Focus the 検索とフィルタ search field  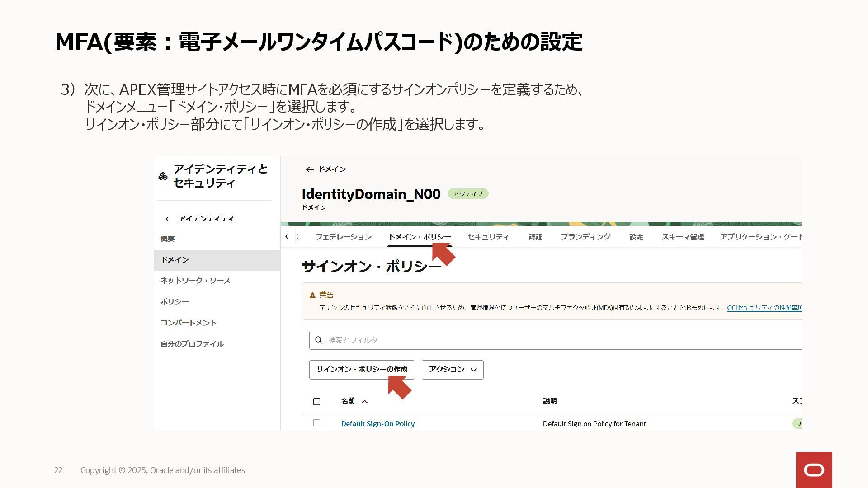pos(556,340)
